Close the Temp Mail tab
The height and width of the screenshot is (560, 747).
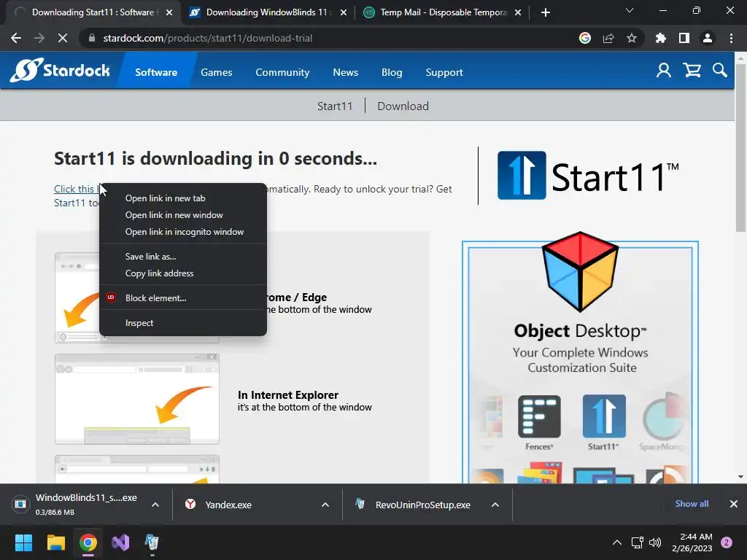pyautogui.click(x=518, y=12)
